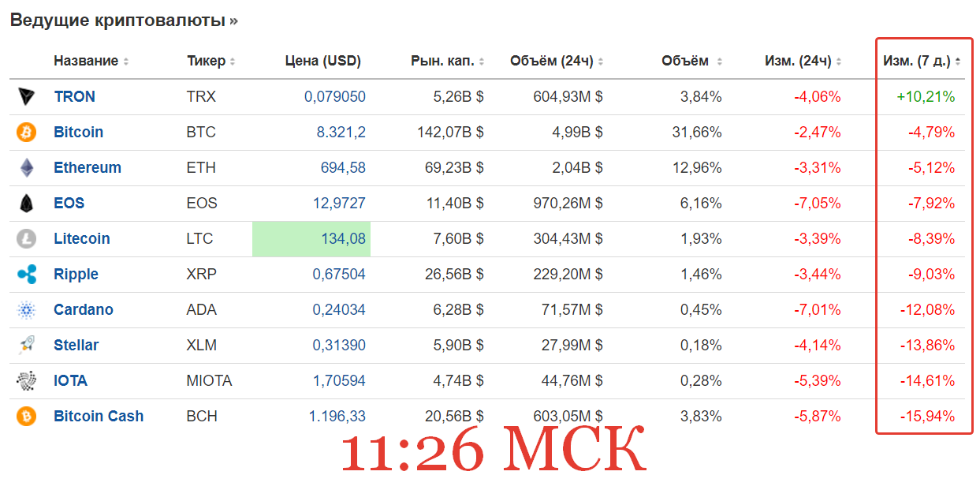Click the TRX ticker cell
980x490 pixels.
(x=201, y=97)
